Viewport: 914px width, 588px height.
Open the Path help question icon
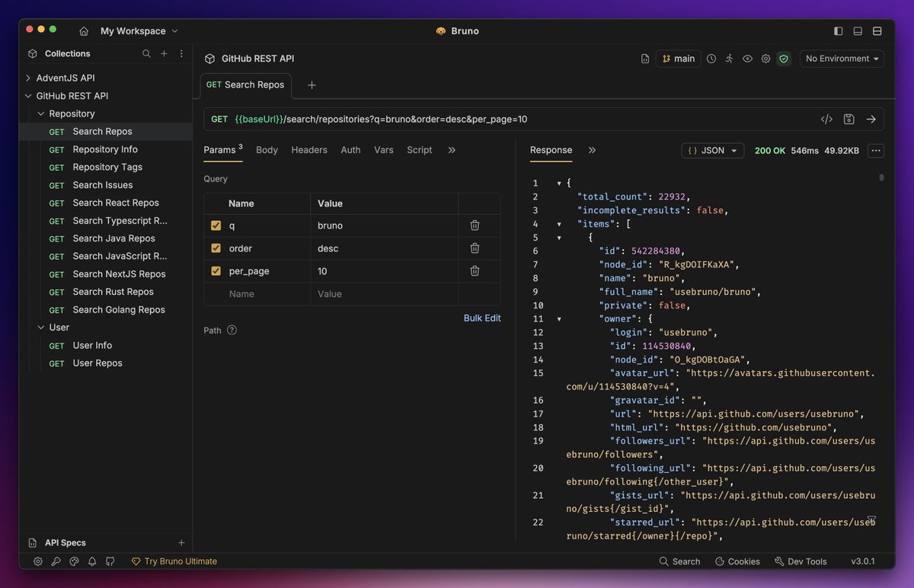tap(232, 331)
